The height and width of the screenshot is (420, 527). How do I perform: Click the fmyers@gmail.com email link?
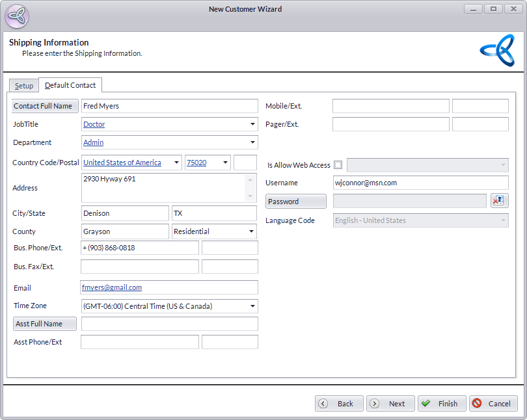click(x=112, y=287)
